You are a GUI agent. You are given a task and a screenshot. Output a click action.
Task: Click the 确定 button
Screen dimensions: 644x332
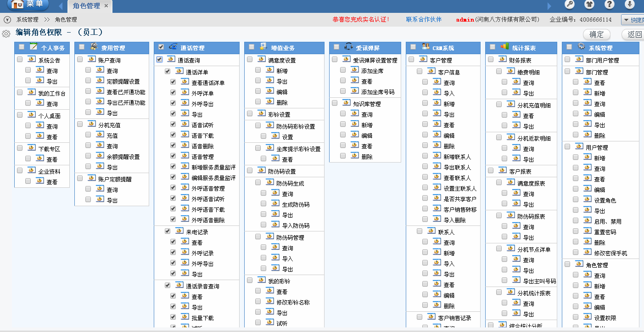[x=596, y=34]
